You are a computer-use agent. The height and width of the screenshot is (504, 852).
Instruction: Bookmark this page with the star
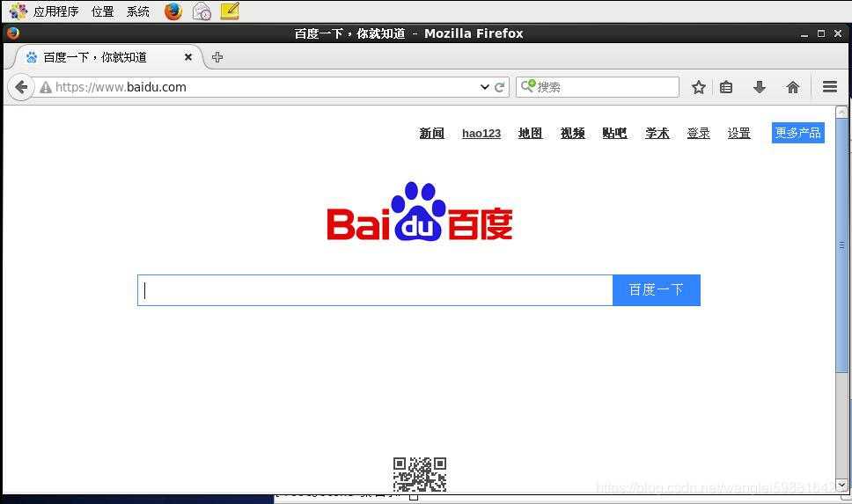[699, 87]
